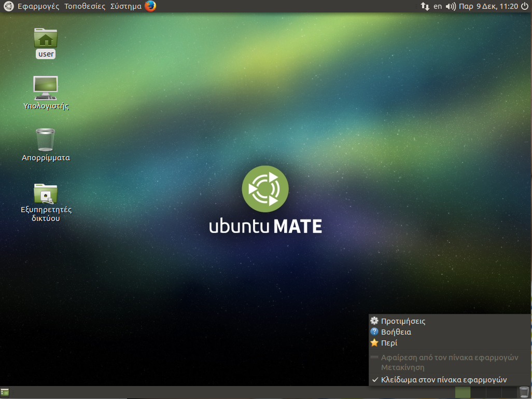Switch to the second workspace in switcher
This screenshot has height=399, width=532.
click(478, 392)
